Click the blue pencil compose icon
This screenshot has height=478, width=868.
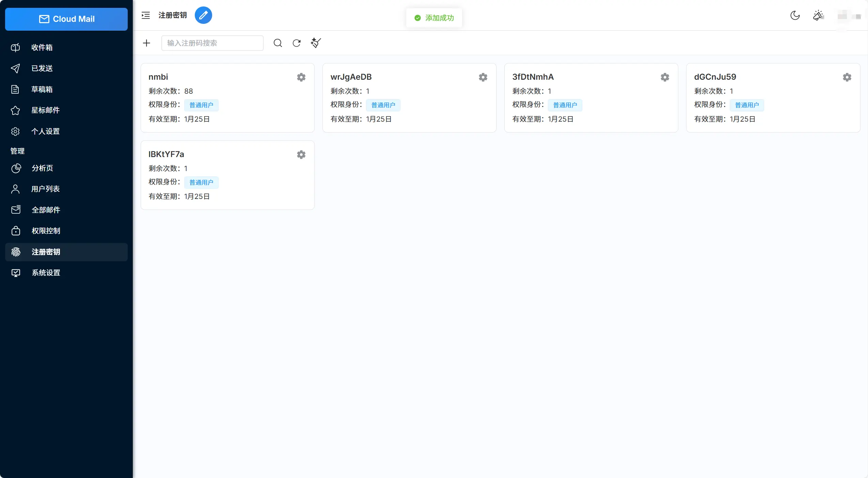coord(203,15)
